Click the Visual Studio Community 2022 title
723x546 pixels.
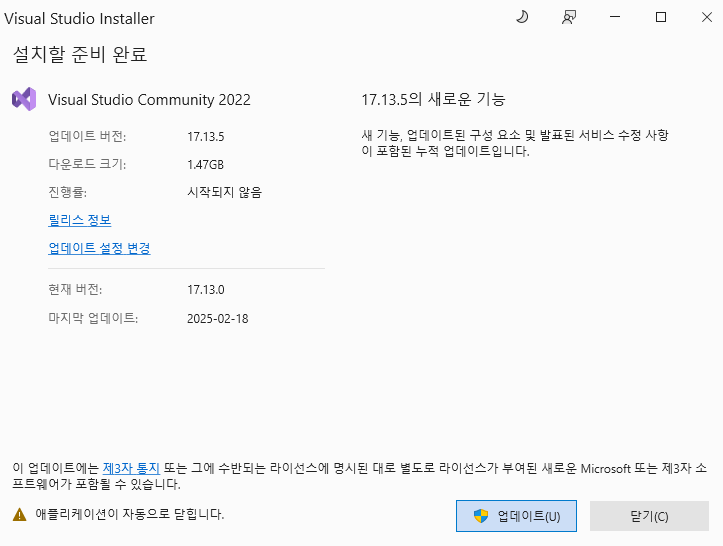[149, 100]
